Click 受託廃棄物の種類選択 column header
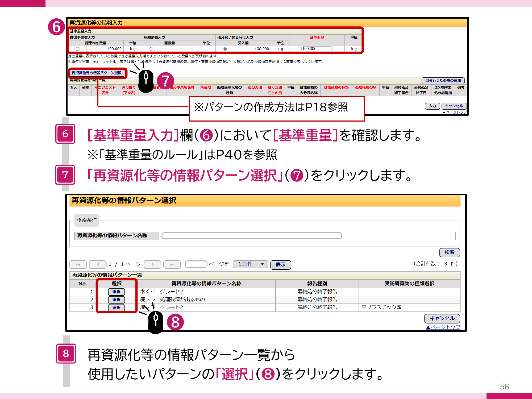The height and width of the screenshot is (399, 532). [x=409, y=284]
